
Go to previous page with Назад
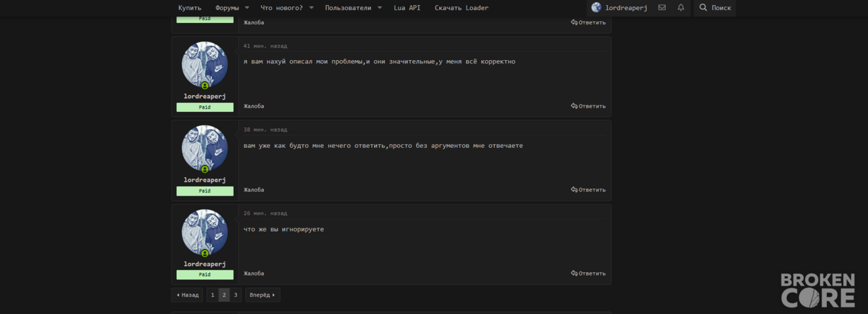click(x=187, y=295)
